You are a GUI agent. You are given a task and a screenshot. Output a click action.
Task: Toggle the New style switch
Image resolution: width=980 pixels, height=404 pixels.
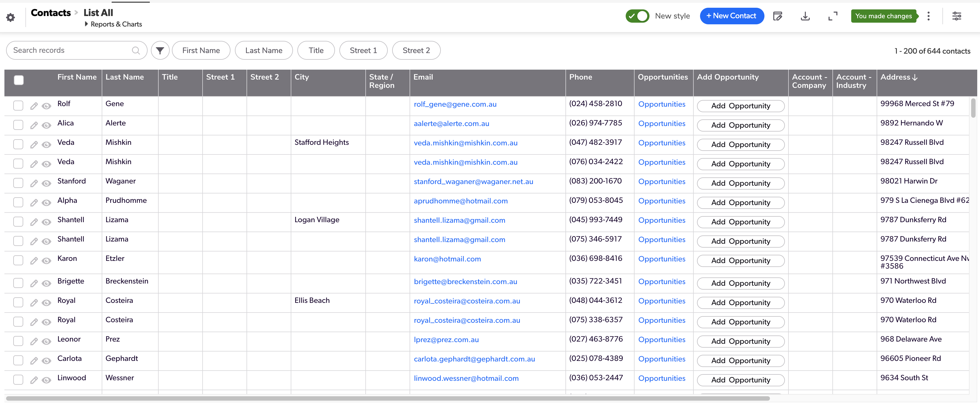637,16
